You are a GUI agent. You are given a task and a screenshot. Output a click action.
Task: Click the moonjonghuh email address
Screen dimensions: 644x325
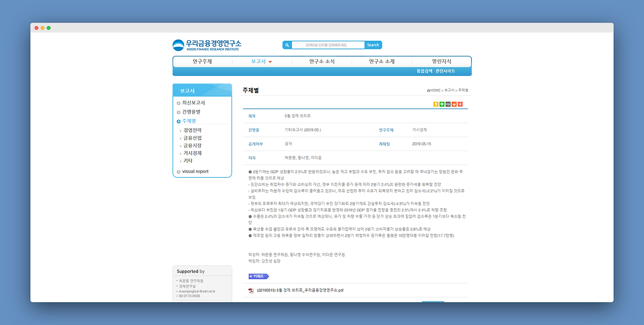197,291
